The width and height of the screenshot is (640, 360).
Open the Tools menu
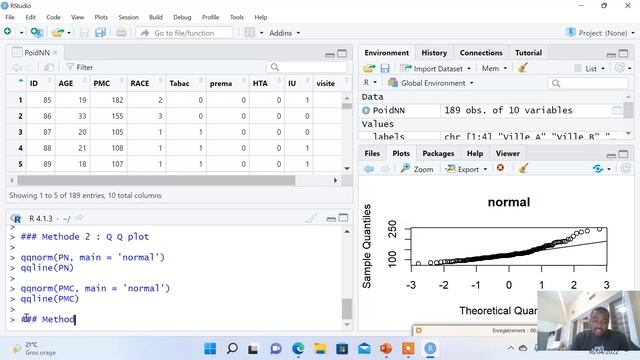[237, 17]
